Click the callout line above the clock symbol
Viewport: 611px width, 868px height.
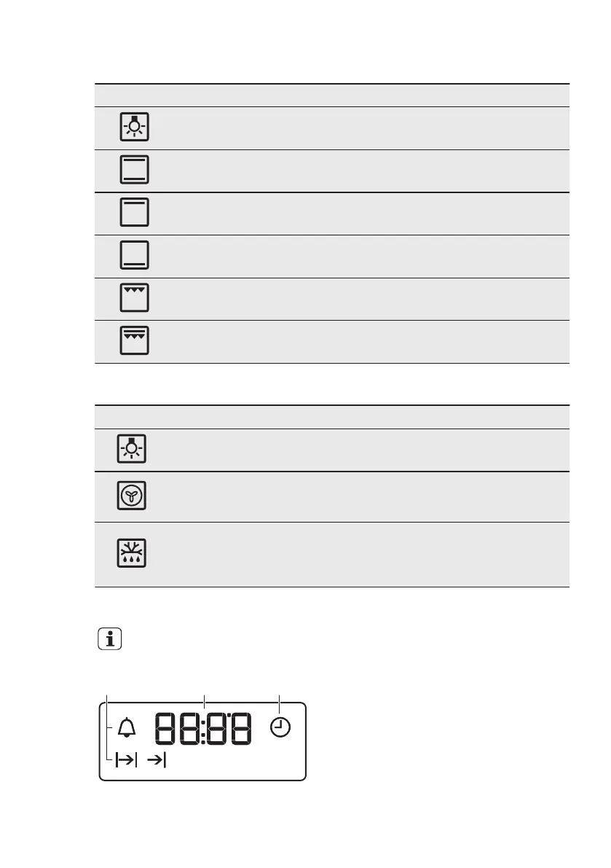pyautogui.click(x=280, y=703)
